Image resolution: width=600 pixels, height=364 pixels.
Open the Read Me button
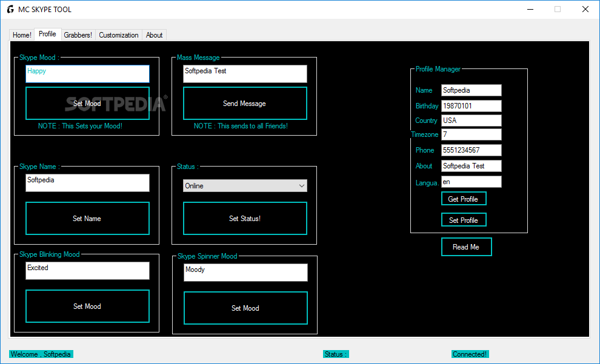(x=466, y=247)
